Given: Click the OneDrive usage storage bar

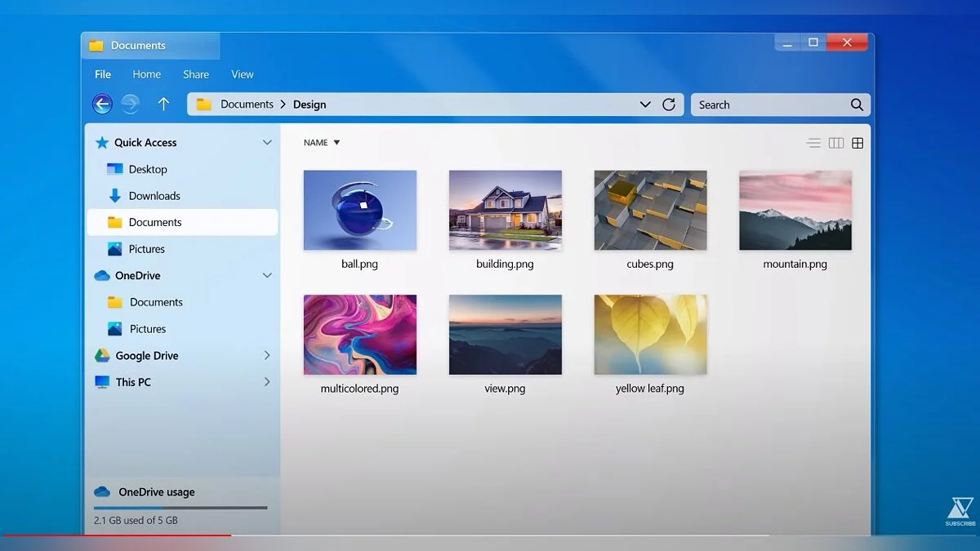Looking at the screenshot, I should 180,508.
